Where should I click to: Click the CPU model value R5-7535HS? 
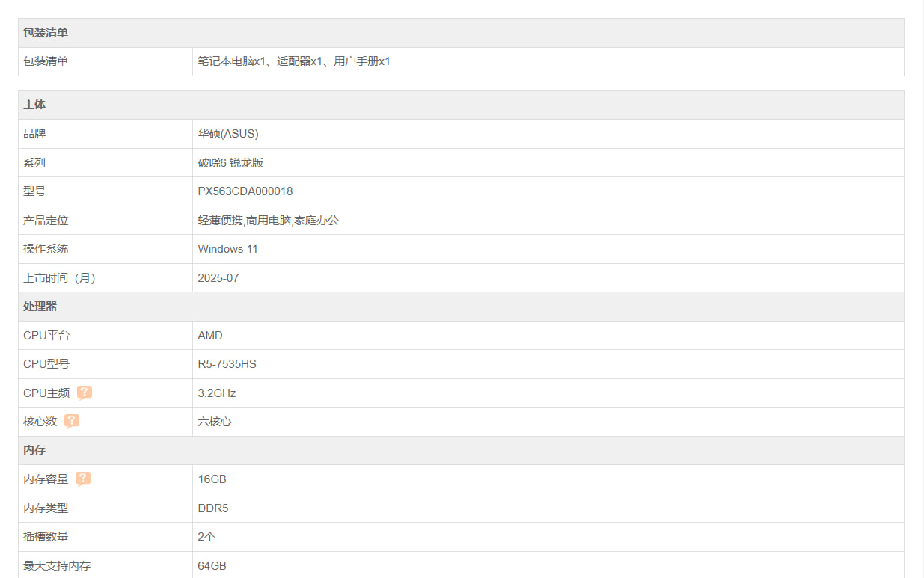pos(227,364)
